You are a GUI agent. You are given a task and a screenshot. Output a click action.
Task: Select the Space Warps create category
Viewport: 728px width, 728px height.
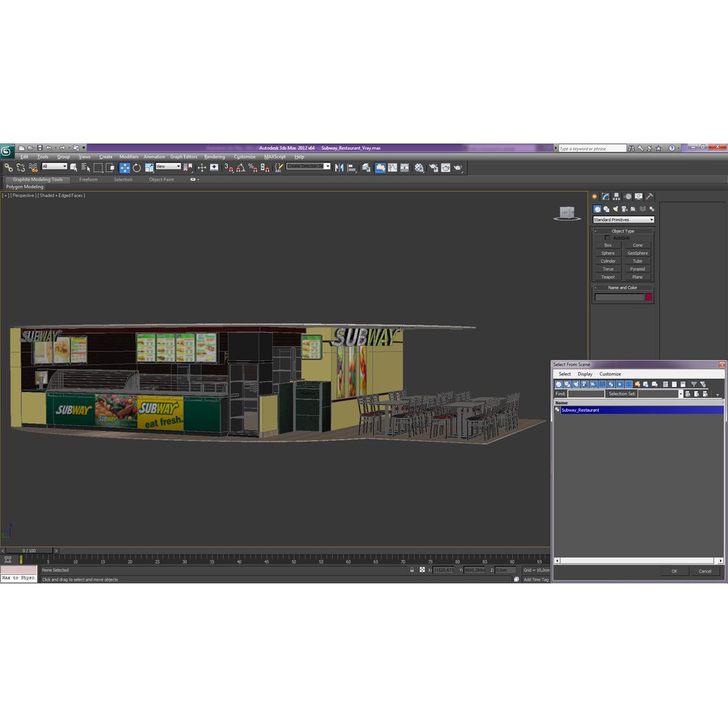(x=642, y=210)
